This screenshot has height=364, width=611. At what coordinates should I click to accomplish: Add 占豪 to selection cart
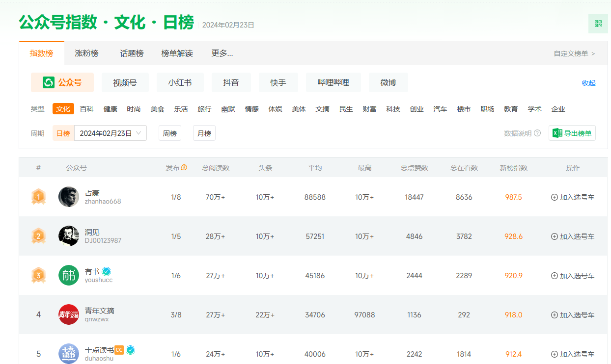(573, 197)
